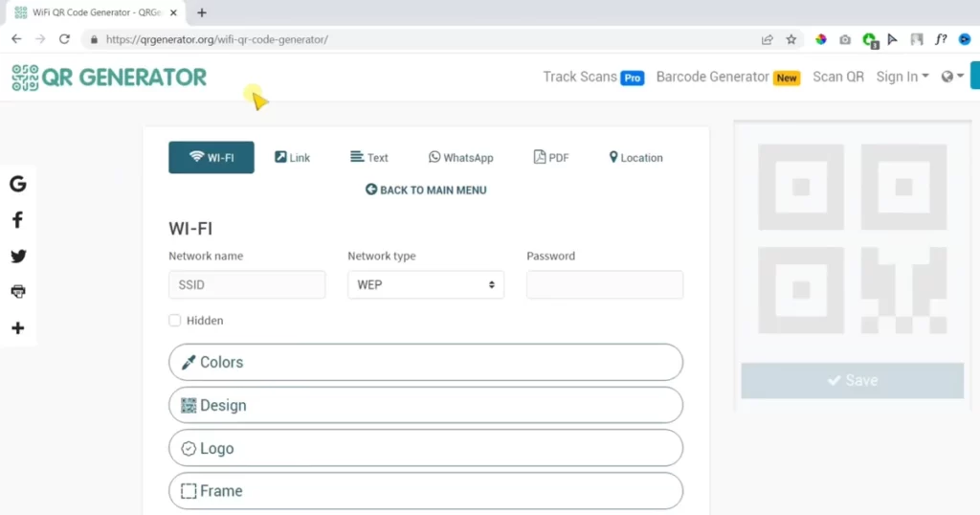Click the arrow-shaped extension icon
Viewport: 980px width, 515px height.
(x=893, y=39)
